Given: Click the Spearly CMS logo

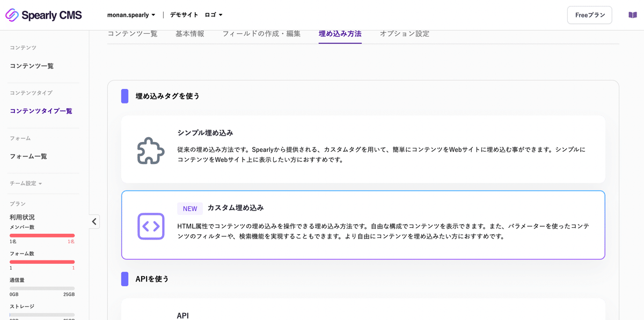Looking at the screenshot, I should pyautogui.click(x=43, y=15).
